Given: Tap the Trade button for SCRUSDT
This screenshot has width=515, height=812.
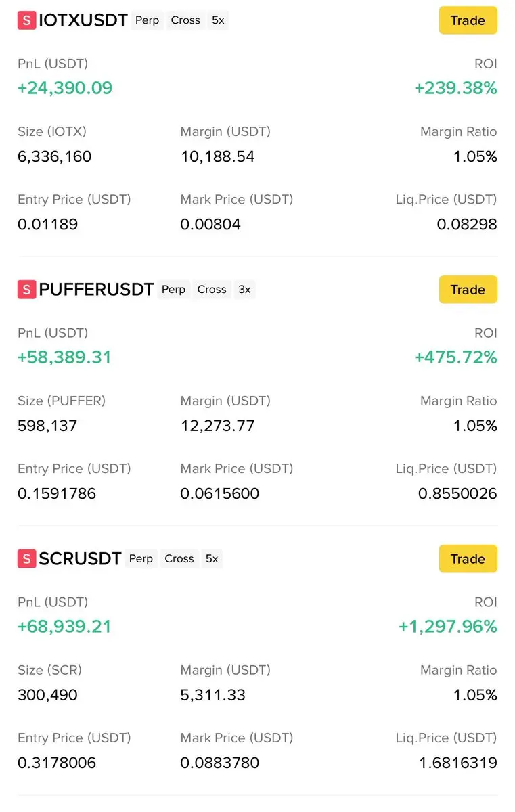Looking at the screenshot, I should pyautogui.click(x=468, y=559).
